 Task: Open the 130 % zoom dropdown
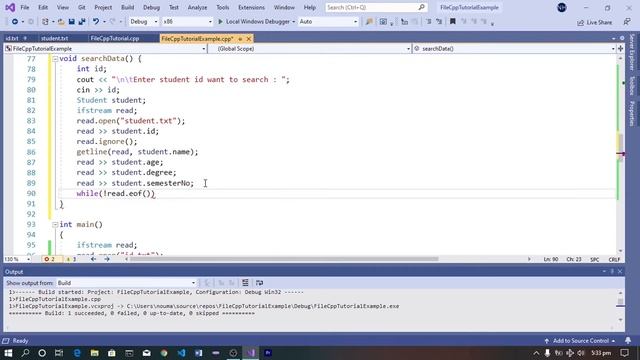(18, 259)
